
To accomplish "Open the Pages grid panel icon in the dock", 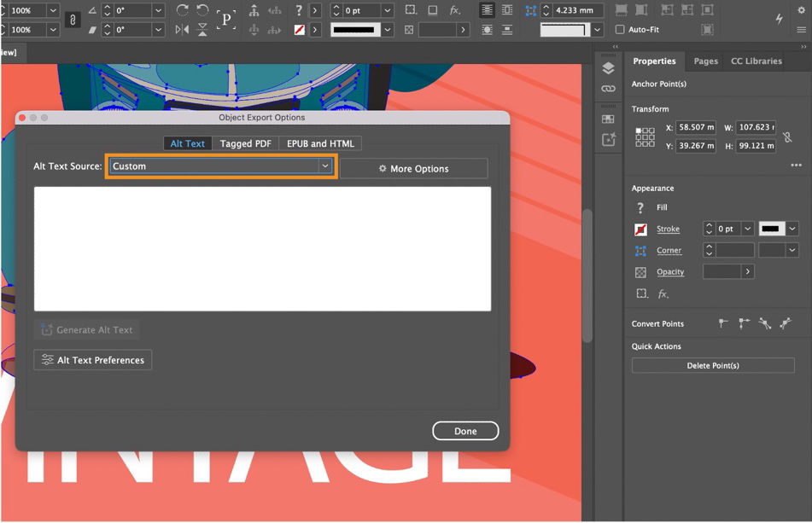I will (x=608, y=119).
